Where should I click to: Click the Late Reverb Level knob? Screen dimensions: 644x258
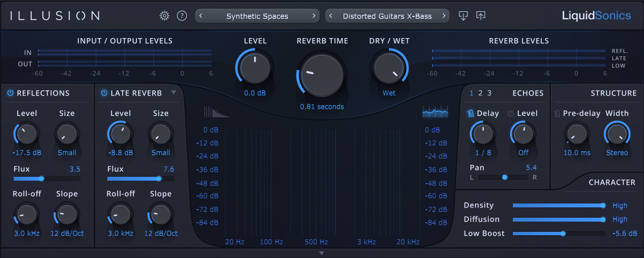coord(121,134)
